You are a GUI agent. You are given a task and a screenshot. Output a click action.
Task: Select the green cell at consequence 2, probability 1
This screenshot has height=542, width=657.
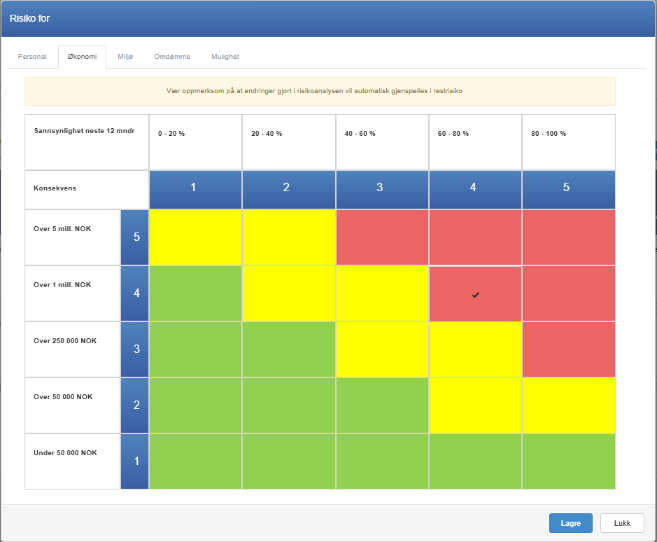pos(195,405)
